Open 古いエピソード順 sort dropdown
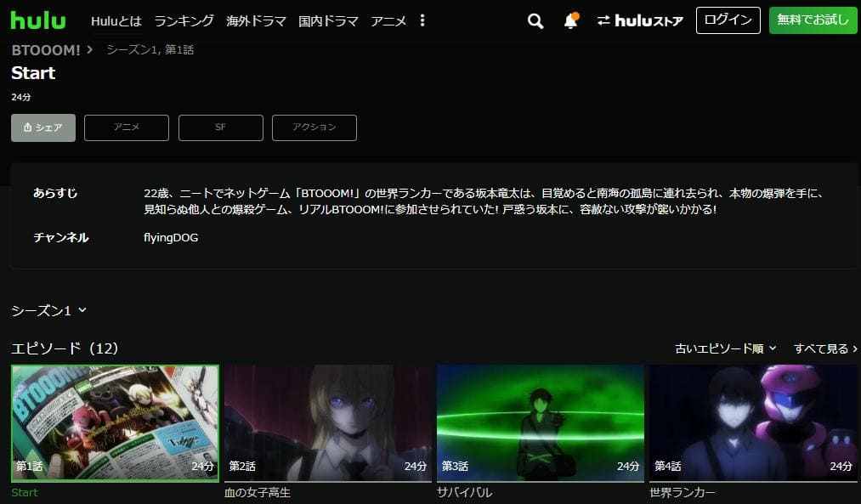Image resolution: width=861 pixels, height=504 pixels. 725,348
